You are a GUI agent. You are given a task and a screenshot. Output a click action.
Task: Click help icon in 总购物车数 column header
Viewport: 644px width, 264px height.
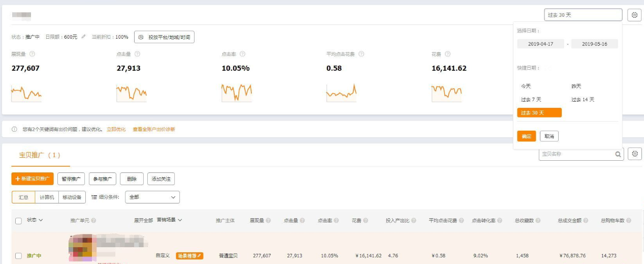tap(628, 220)
